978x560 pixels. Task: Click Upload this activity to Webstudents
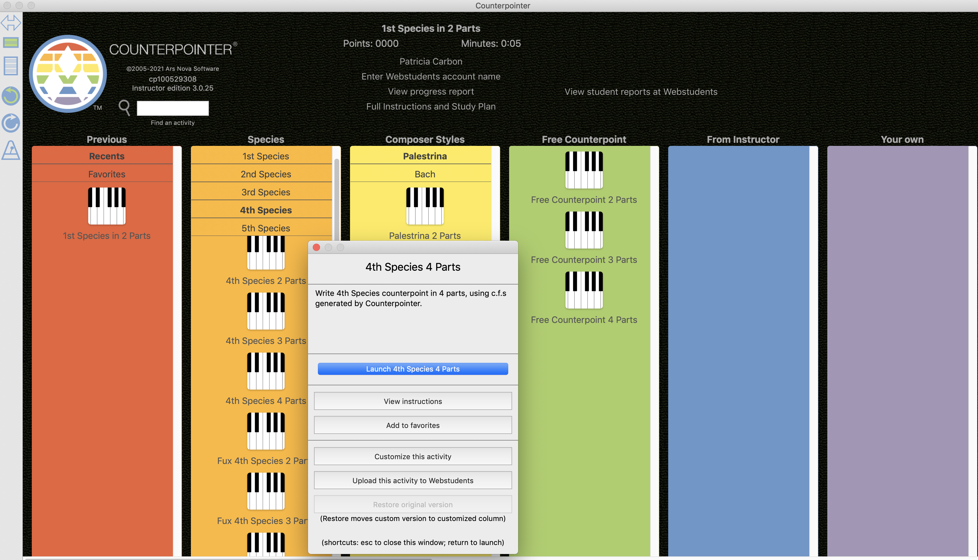413,480
